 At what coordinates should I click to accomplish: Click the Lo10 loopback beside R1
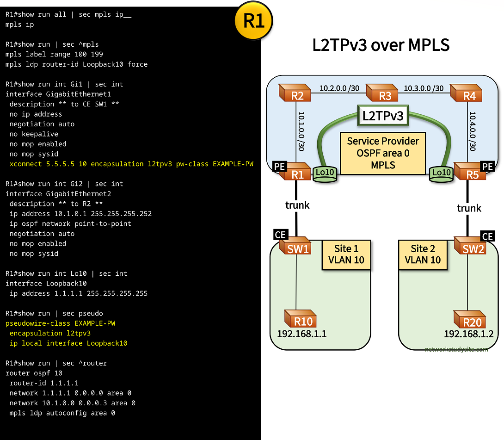click(326, 173)
